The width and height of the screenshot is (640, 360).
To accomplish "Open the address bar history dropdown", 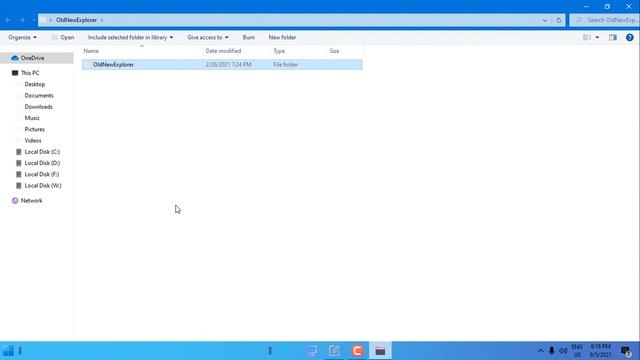I will coord(544,20).
